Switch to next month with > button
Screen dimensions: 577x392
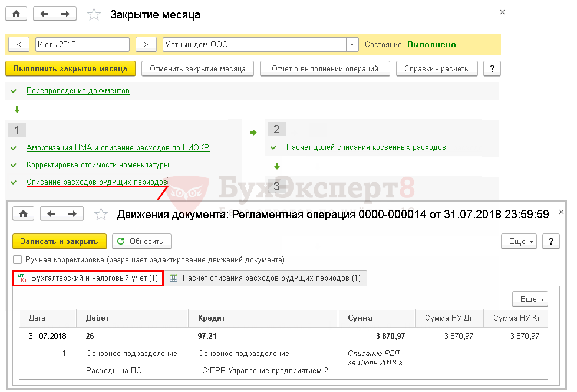pyautogui.click(x=146, y=45)
